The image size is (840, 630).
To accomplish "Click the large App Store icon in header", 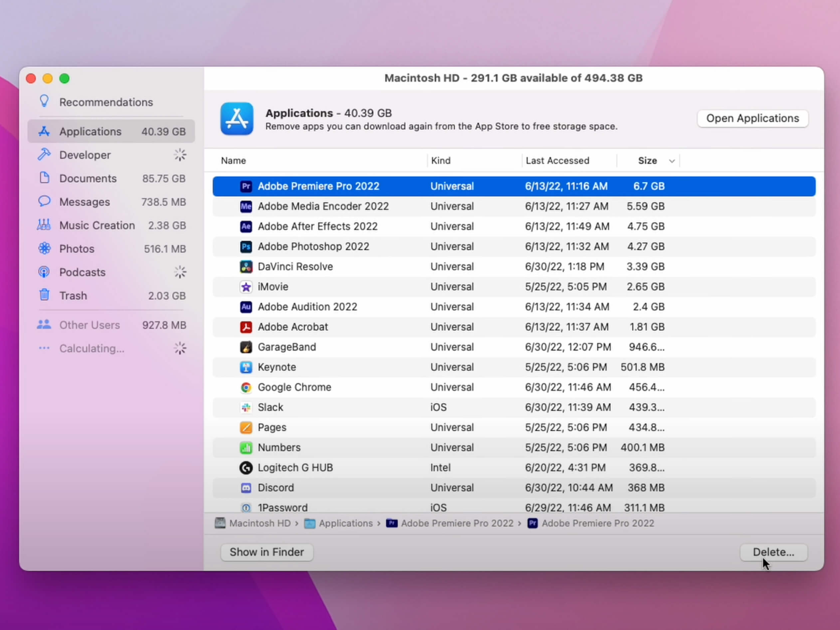I will point(237,119).
